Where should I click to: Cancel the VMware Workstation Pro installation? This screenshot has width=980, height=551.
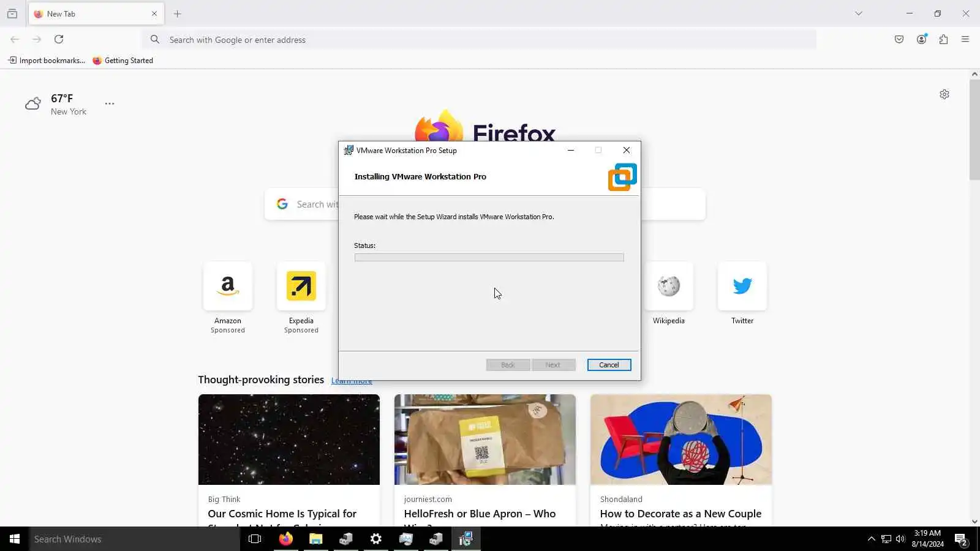click(x=609, y=365)
